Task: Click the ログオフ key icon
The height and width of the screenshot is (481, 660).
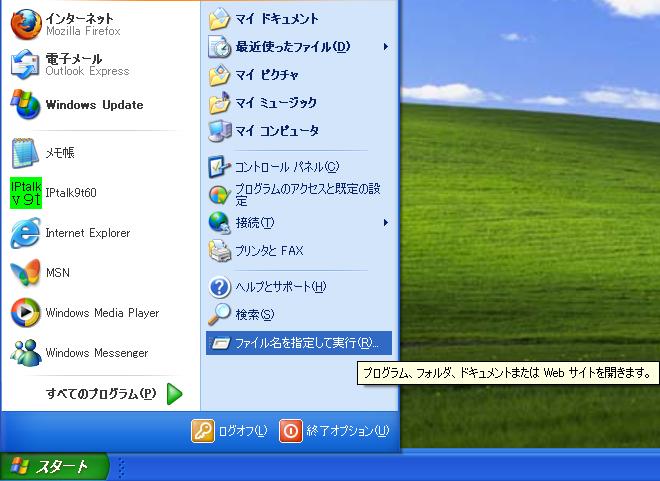Action: 203,431
